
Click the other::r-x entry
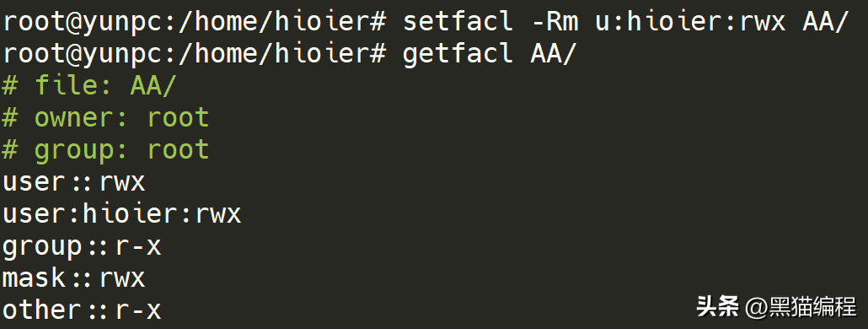pyautogui.click(x=82, y=310)
